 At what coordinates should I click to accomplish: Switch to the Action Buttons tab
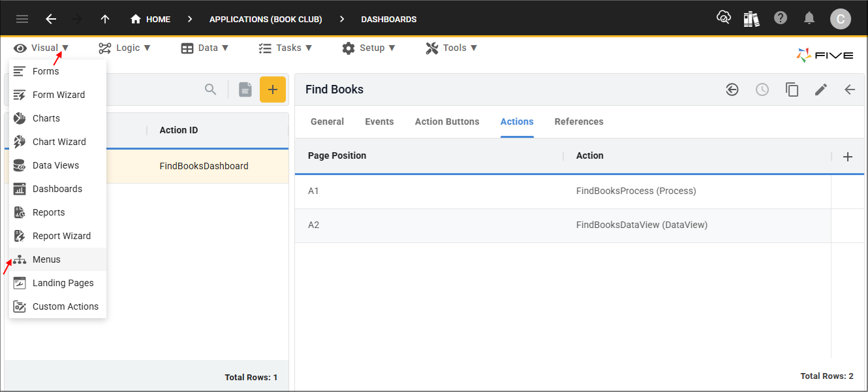(447, 122)
